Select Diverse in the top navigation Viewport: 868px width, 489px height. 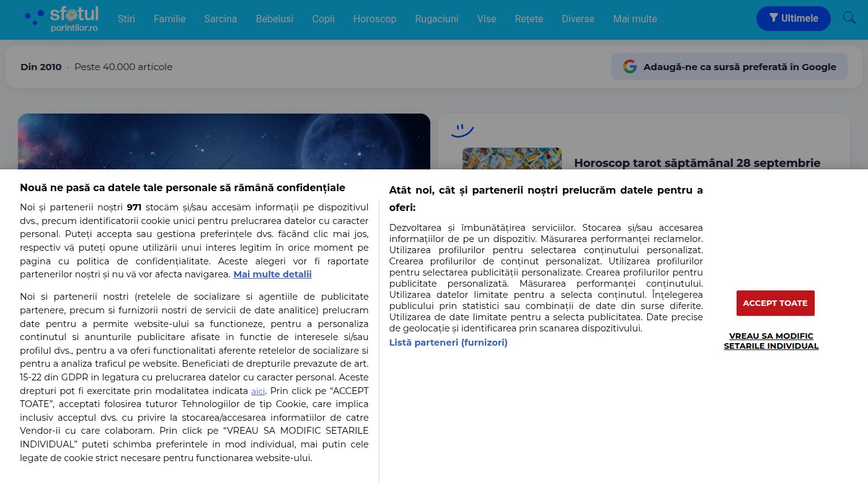pyautogui.click(x=578, y=19)
